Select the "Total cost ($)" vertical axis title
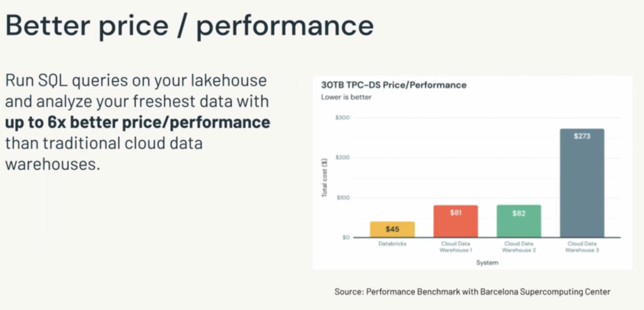Viewport: 644px width, 310px height. (x=325, y=178)
